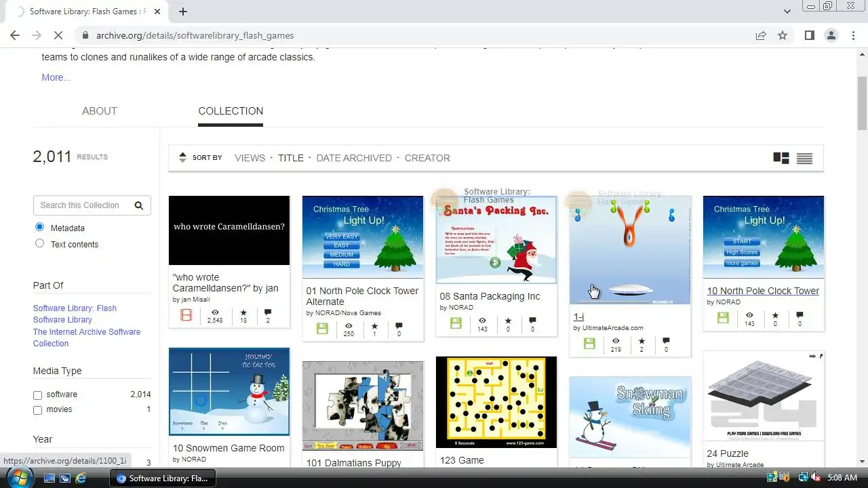
Task: Open the Chrome three-dot menu
Action: (x=853, y=35)
